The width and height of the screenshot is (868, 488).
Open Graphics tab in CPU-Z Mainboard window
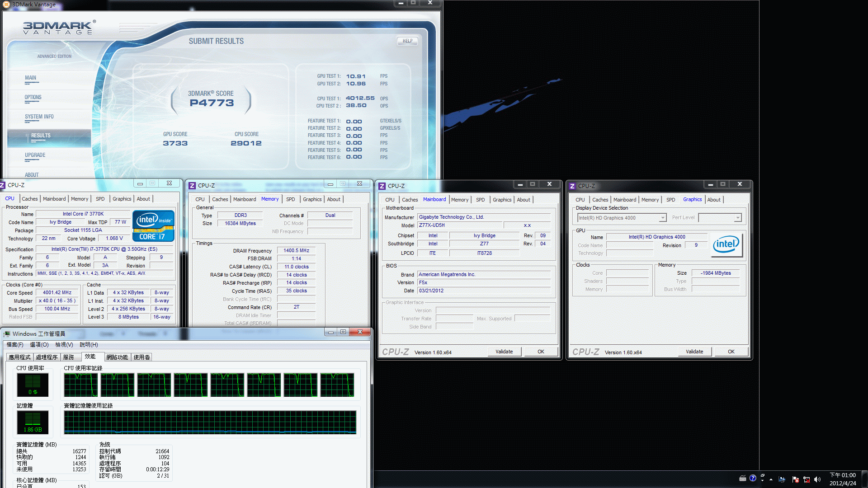coord(502,200)
